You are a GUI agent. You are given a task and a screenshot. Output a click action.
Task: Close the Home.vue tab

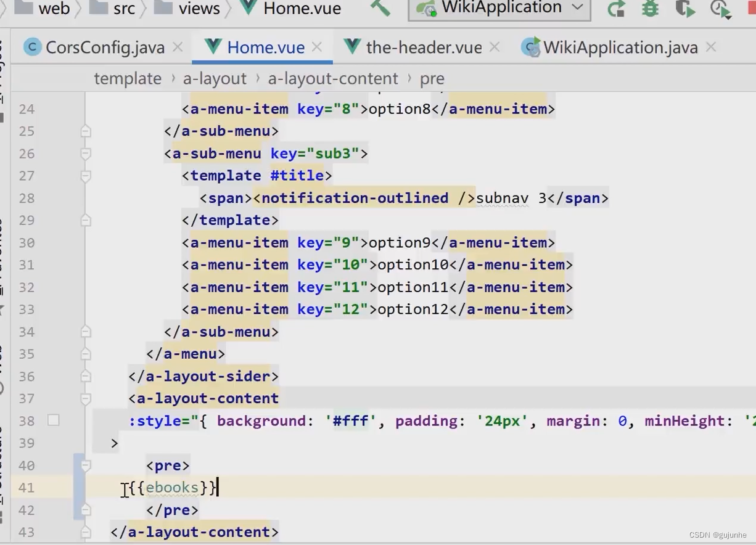317,47
